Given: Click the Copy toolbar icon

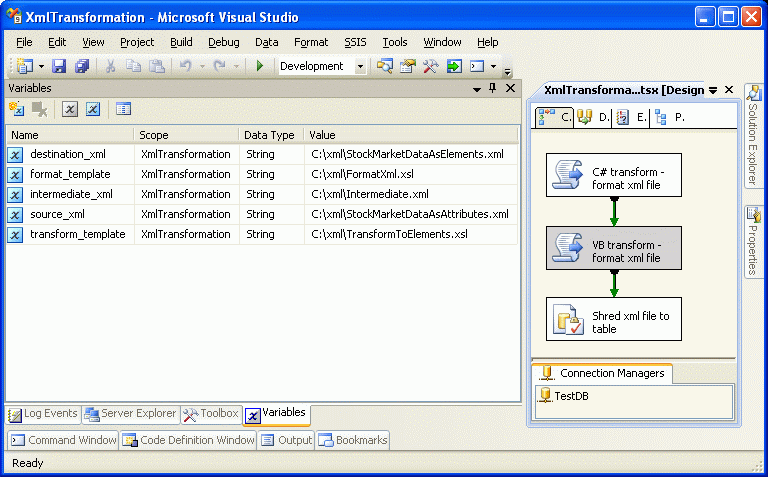Looking at the screenshot, I should click(133, 66).
